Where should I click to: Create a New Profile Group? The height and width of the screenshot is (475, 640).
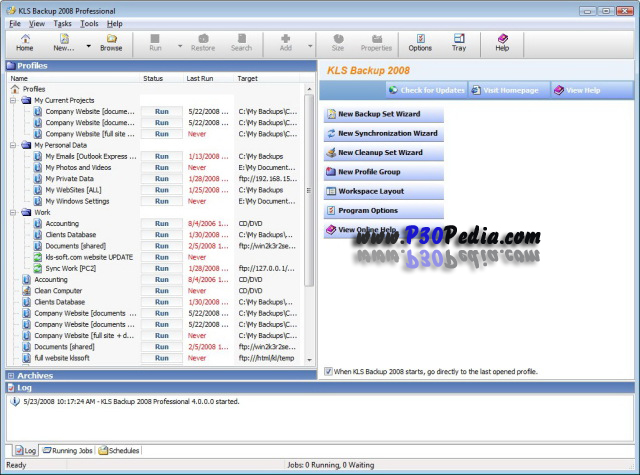[x=384, y=172]
